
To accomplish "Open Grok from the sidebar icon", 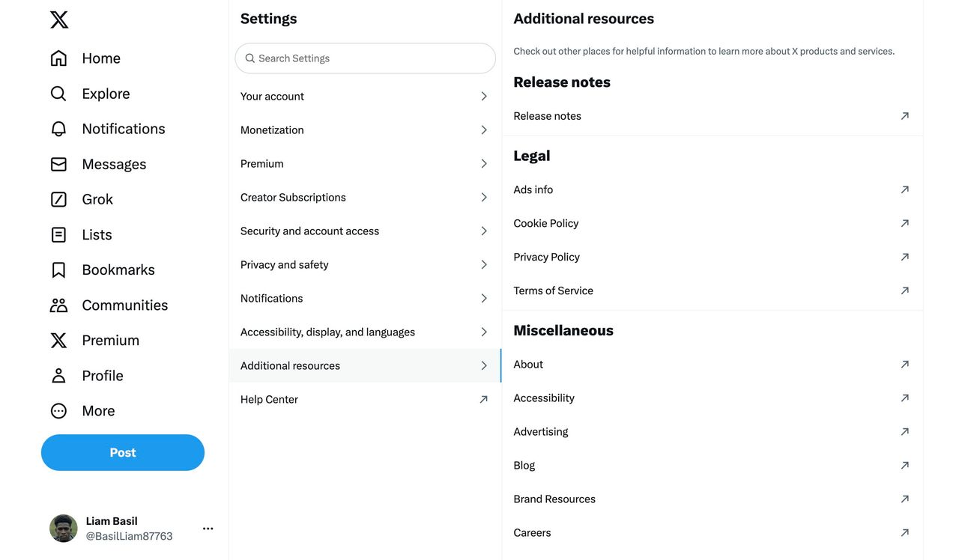I will (58, 199).
